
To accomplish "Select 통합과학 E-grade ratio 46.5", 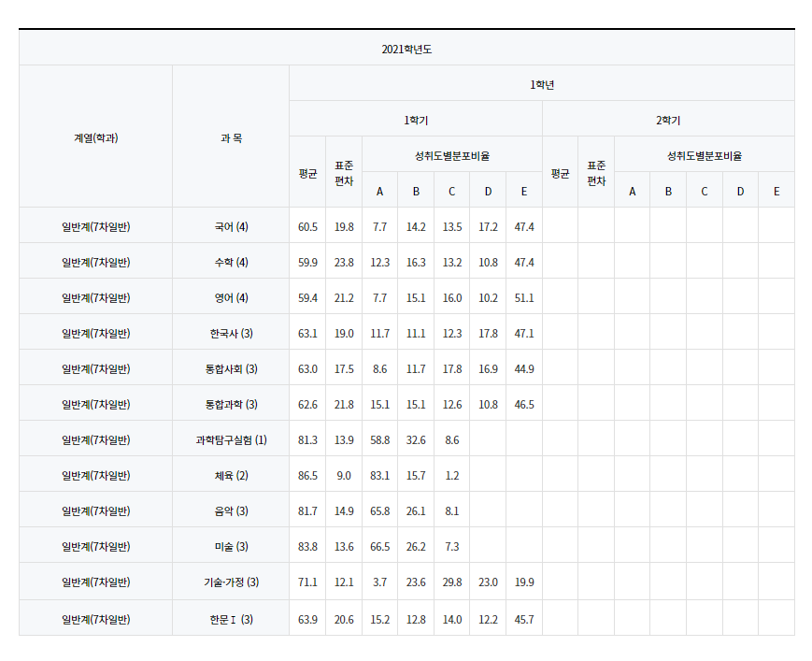I will coord(524,404).
